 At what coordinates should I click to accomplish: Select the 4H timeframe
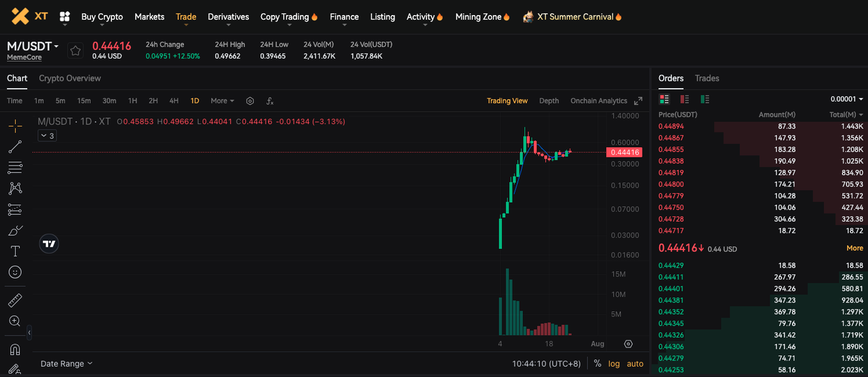click(174, 101)
